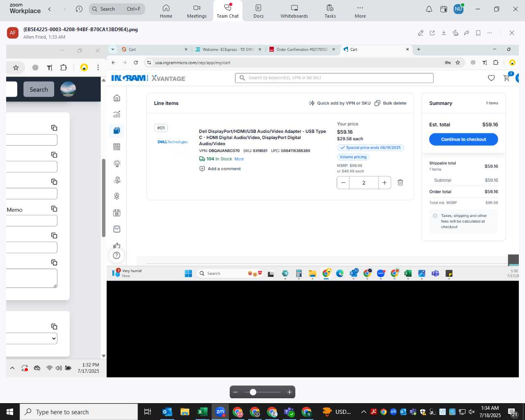Click Continue to checkout in the screenshot
The height and width of the screenshot is (420, 525).
pos(463,139)
